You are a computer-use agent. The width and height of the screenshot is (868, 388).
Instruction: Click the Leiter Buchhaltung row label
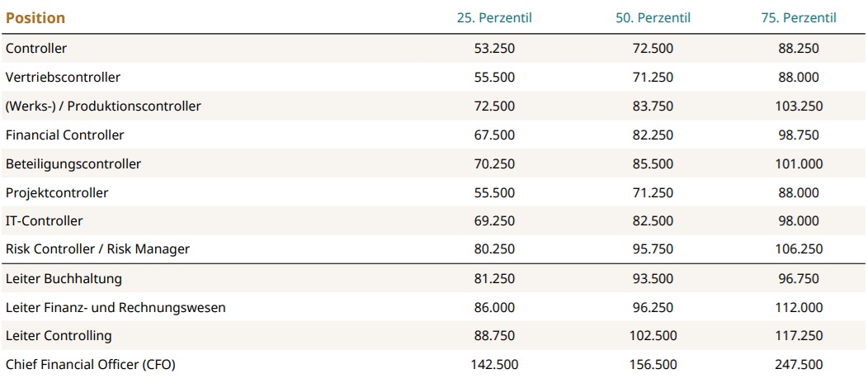tap(64, 279)
